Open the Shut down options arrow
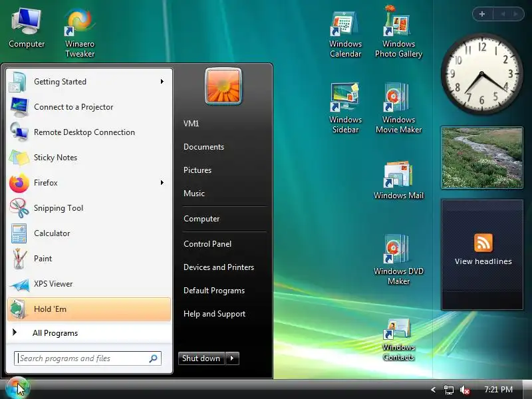The image size is (532, 399). pos(232,358)
